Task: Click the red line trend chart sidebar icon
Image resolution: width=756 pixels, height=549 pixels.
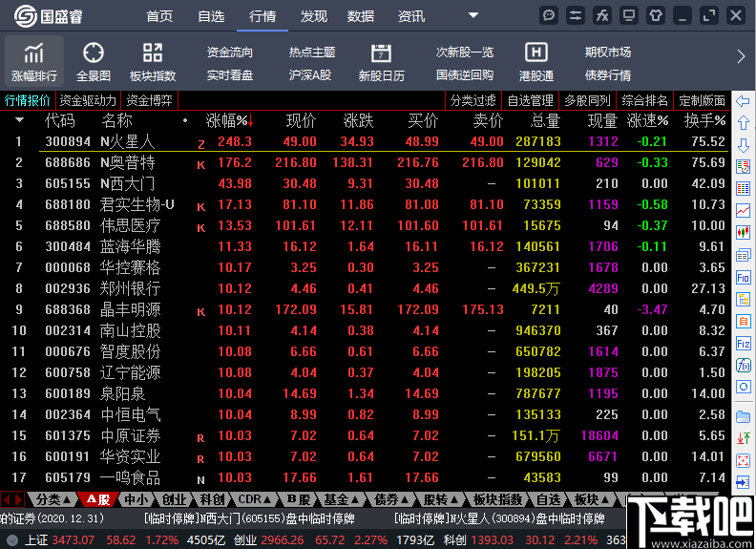Action: tap(743, 210)
